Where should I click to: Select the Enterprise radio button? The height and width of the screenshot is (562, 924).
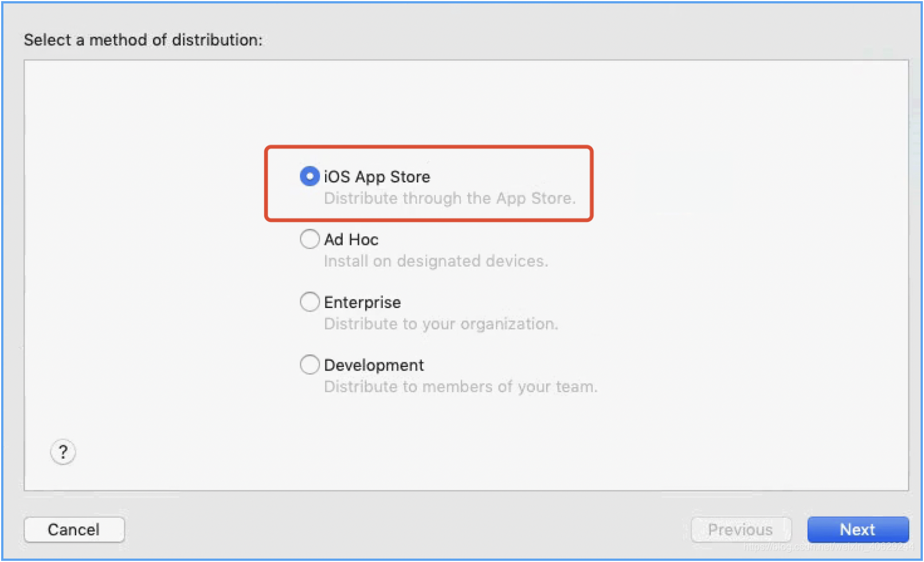[310, 302]
